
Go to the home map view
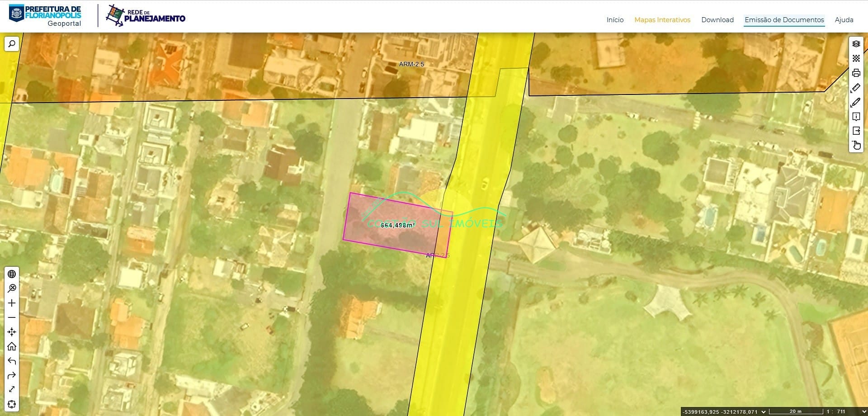click(x=12, y=346)
